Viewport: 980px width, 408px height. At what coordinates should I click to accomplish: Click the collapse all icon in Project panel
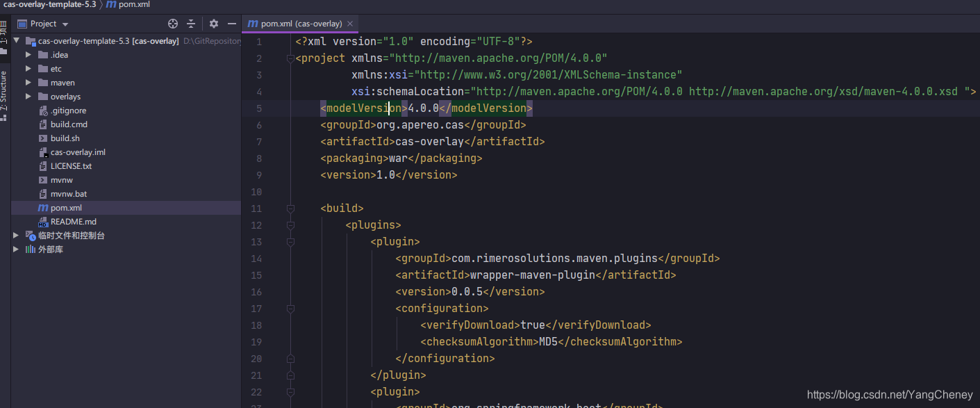coord(191,24)
